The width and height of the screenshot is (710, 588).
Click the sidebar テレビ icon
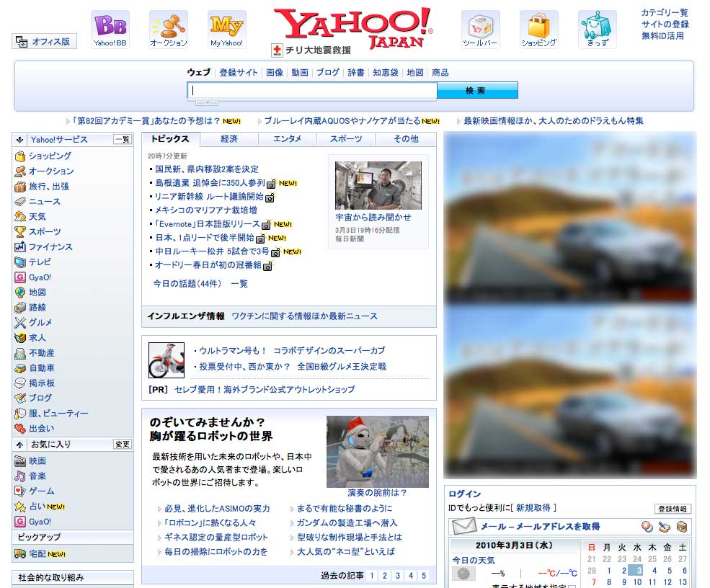coord(20,262)
